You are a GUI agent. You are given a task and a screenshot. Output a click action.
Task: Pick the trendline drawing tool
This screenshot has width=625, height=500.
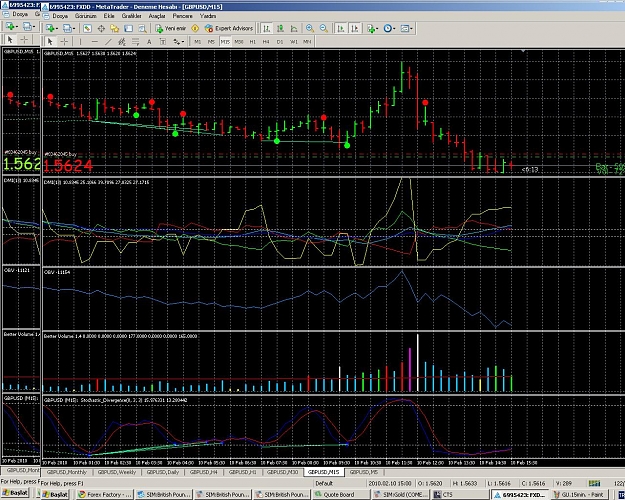coord(108,41)
